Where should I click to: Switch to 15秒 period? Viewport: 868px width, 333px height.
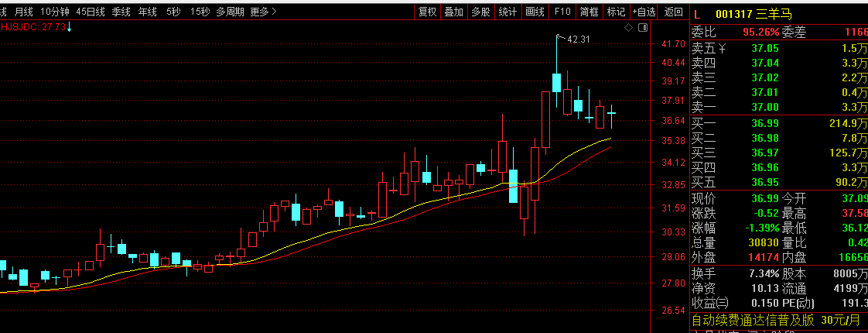coord(200,12)
